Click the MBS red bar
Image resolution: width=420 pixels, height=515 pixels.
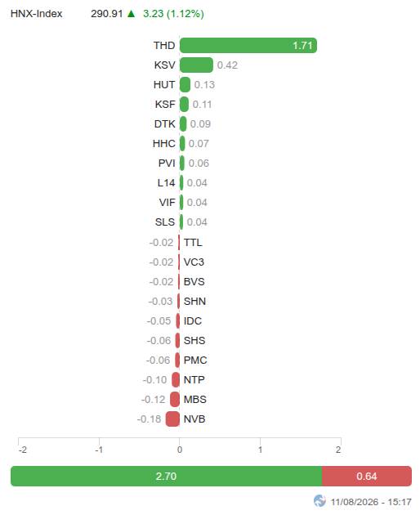pyautogui.click(x=175, y=400)
